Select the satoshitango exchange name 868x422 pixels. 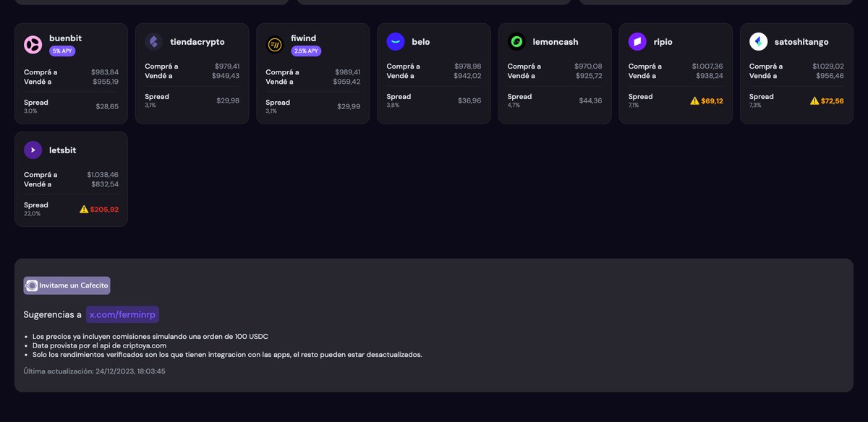[x=801, y=42]
